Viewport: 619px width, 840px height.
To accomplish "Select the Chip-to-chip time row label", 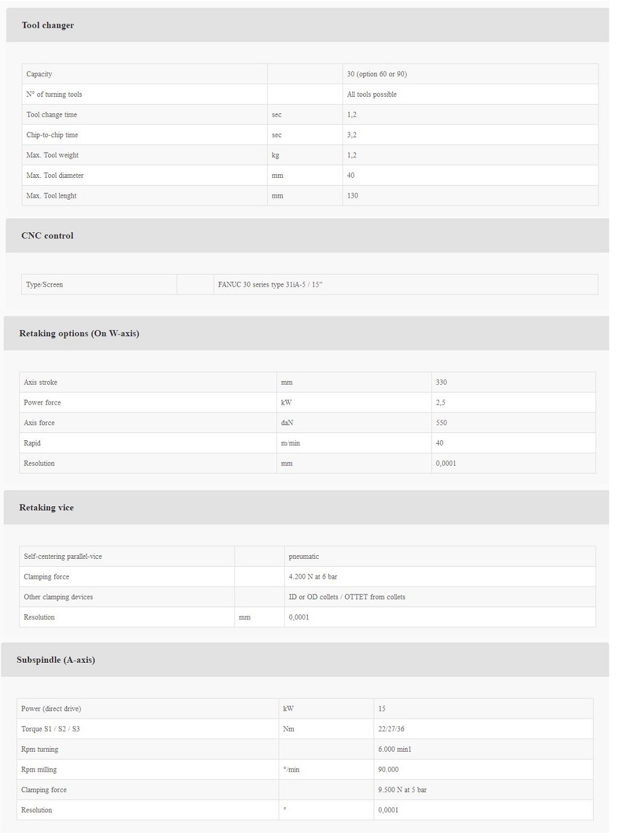I will click(x=52, y=135).
